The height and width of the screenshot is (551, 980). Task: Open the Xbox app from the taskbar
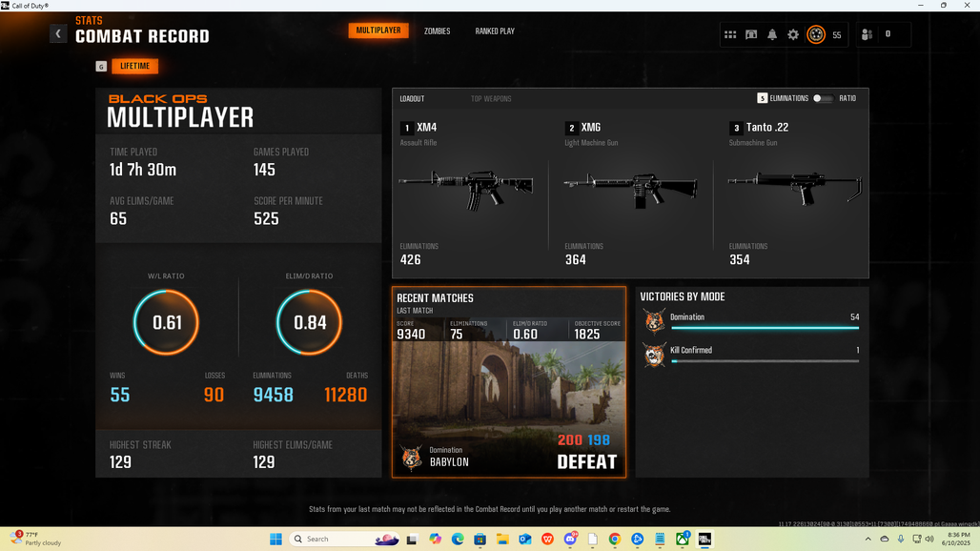[683, 540]
